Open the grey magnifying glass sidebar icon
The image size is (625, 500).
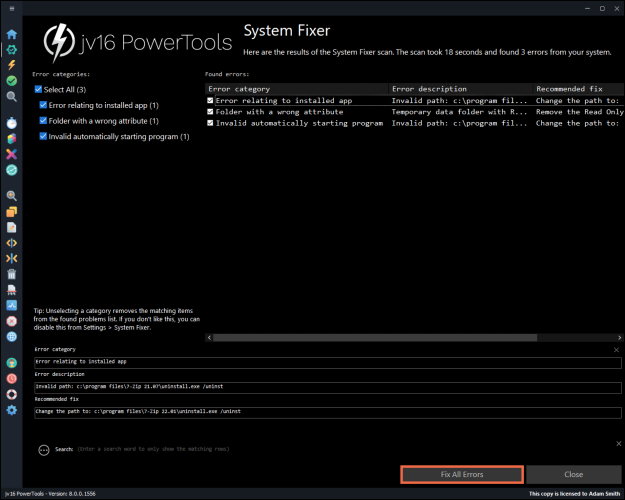[x=12, y=96]
